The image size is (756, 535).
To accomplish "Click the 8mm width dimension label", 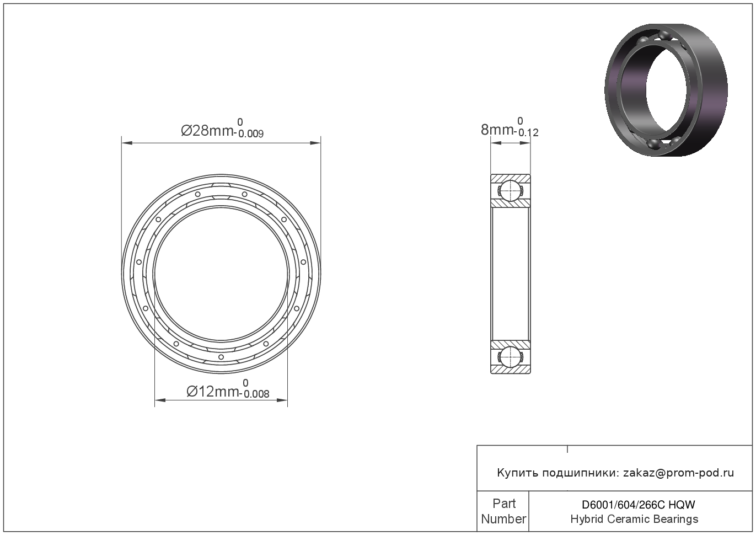I will click(x=496, y=130).
